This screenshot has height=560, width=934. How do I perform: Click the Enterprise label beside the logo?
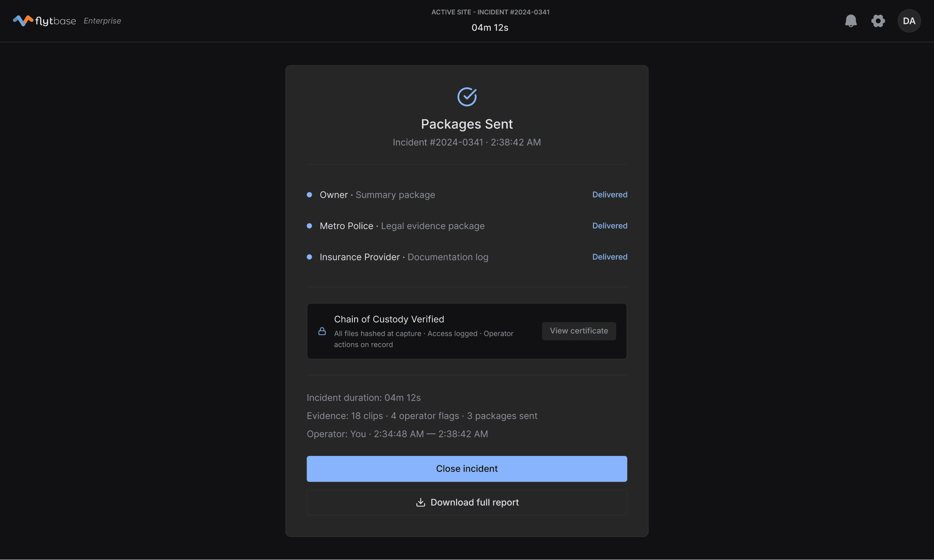pyautogui.click(x=102, y=21)
